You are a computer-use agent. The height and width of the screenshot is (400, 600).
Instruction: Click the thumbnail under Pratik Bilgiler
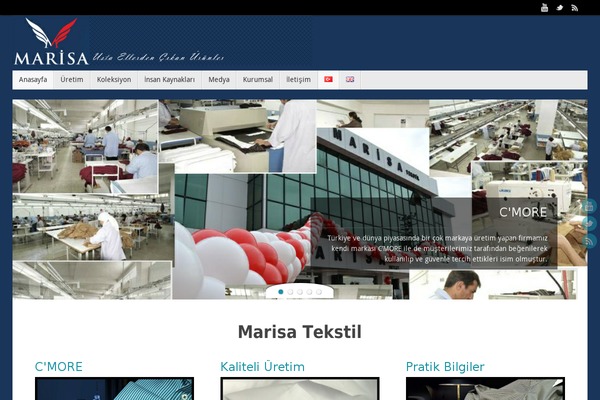coord(485,389)
